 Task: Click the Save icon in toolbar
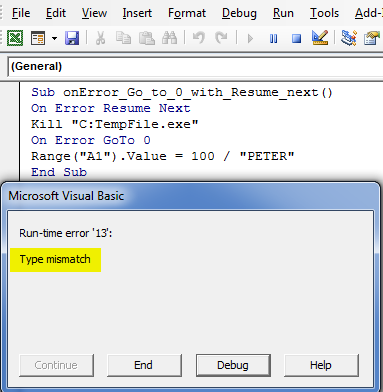[x=72, y=38]
